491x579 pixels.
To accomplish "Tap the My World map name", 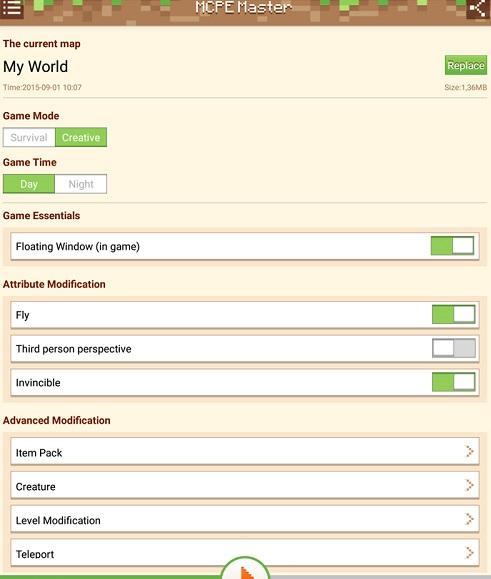I will (35, 67).
